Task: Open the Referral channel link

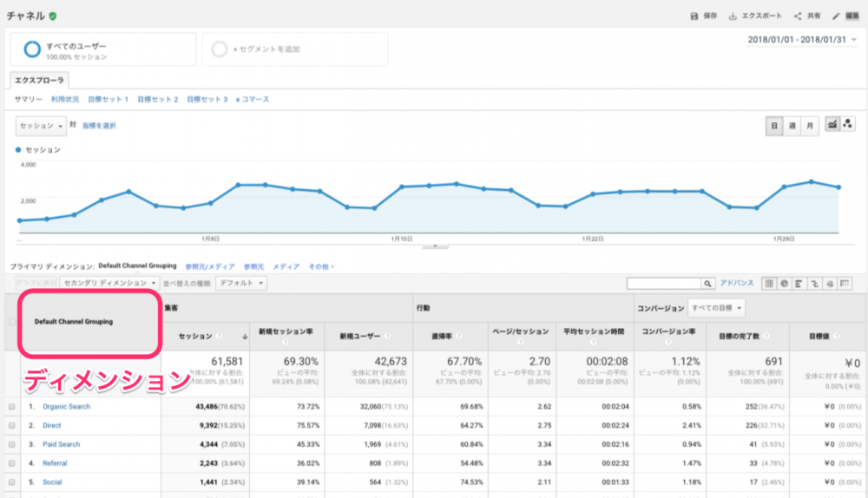Action: tap(55, 463)
